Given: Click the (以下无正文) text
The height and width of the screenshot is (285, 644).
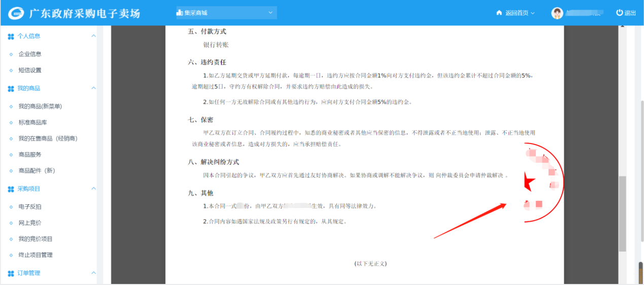Looking at the screenshot, I should coord(370,264).
